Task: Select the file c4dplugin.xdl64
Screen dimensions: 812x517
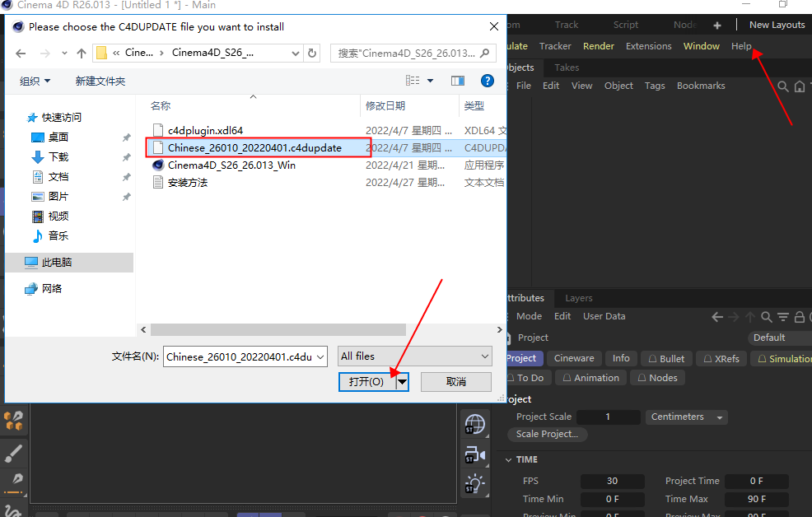Action: (205, 130)
